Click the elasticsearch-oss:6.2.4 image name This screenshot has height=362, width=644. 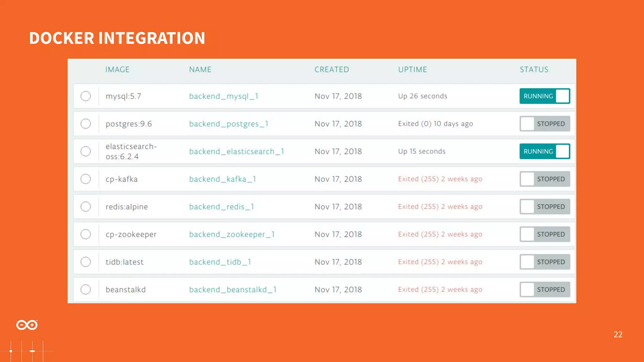click(131, 151)
